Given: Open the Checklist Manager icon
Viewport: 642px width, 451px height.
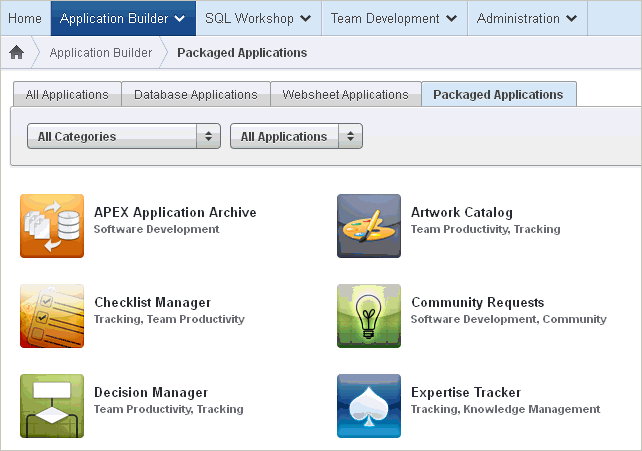Looking at the screenshot, I should pyautogui.click(x=52, y=316).
